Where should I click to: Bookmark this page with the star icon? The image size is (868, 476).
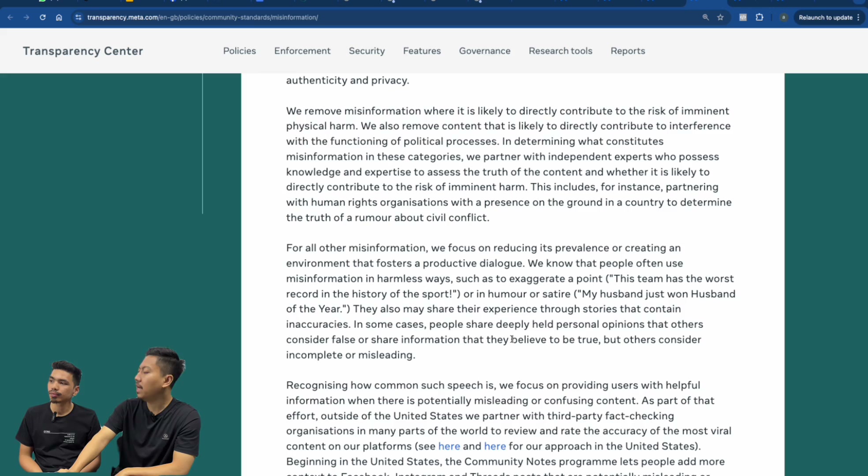(720, 17)
